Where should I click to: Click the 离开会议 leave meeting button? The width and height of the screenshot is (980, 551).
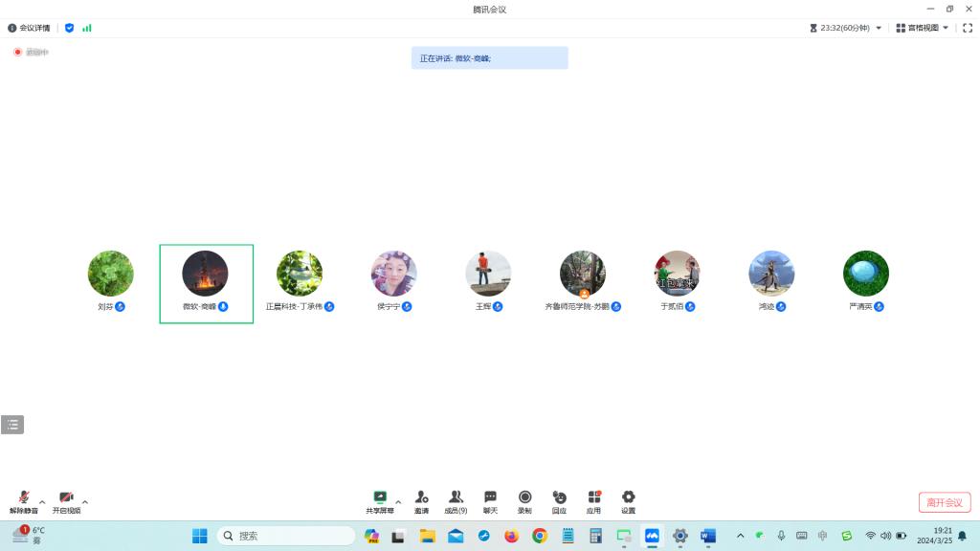pos(945,502)
